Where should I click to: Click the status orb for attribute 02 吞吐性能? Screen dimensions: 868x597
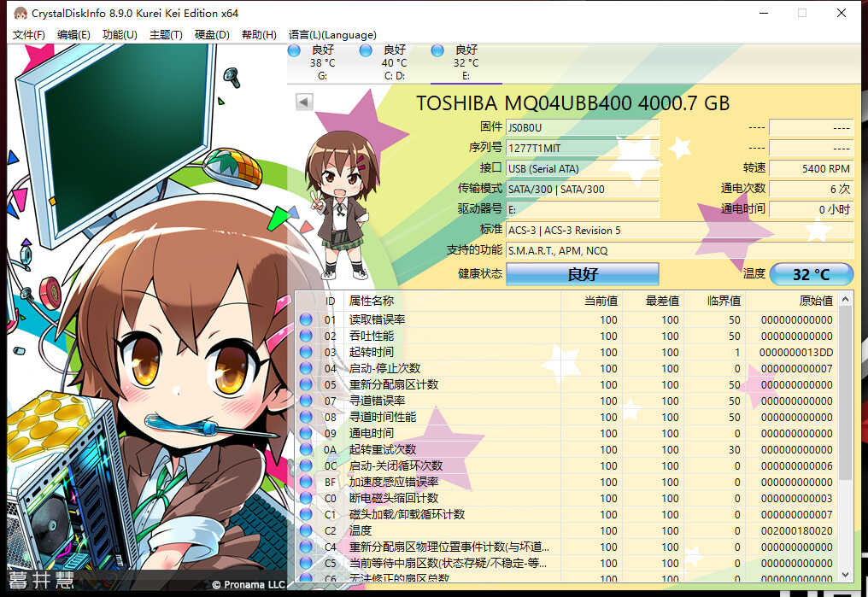[306, 336]
